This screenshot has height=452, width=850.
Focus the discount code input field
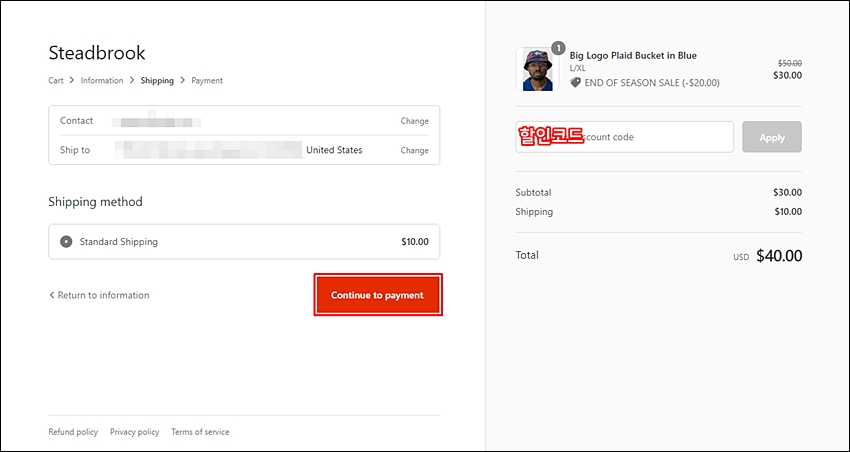tap(624, 137)
